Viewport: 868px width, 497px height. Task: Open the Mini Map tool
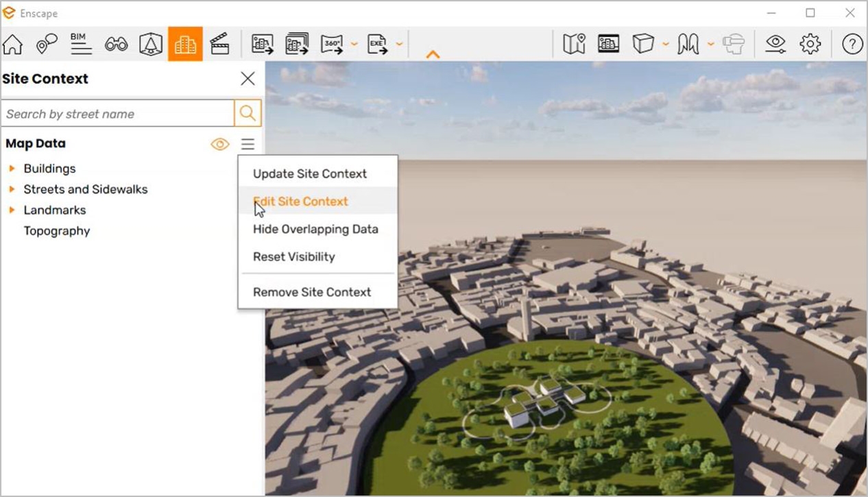pyautogui.click(x=573, y=43)
